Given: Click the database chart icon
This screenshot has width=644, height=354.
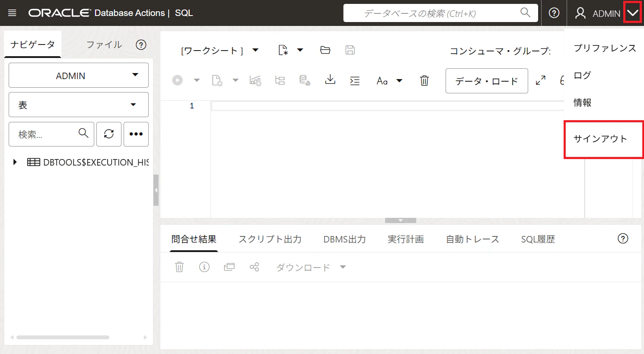Looking at the screenshot, I should coord(305,80).
